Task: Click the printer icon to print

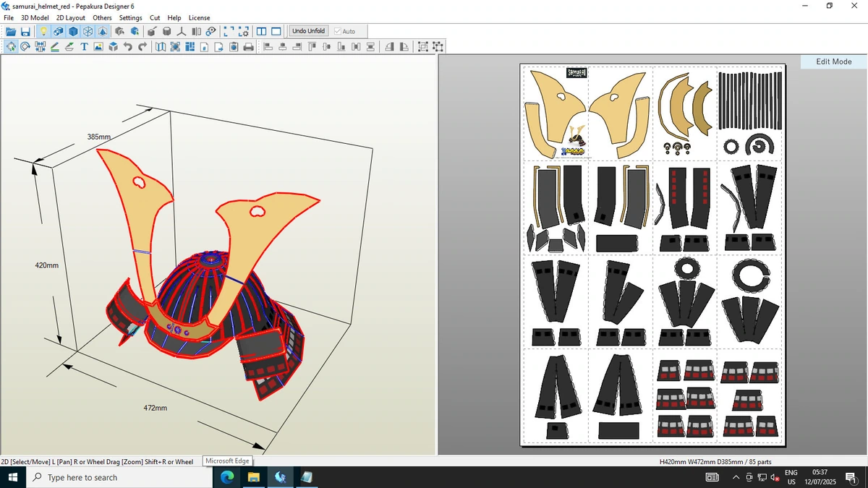Action: pyautogui.click(x=249, y=47)
